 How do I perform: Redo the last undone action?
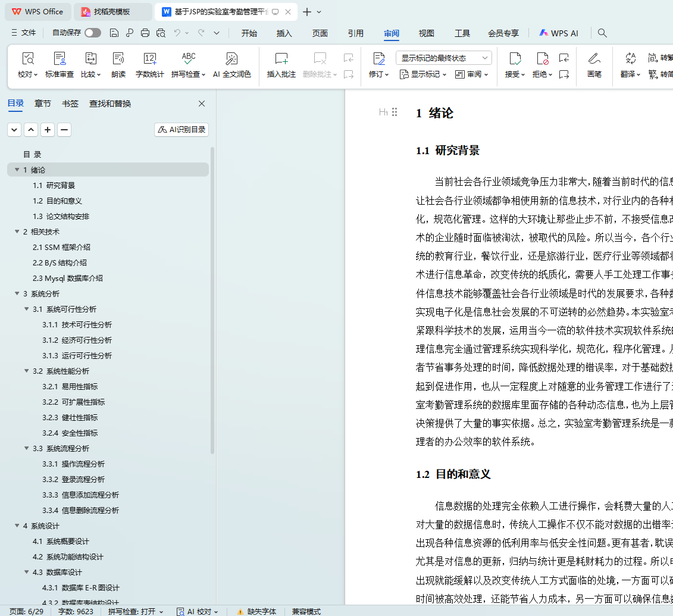201,33
